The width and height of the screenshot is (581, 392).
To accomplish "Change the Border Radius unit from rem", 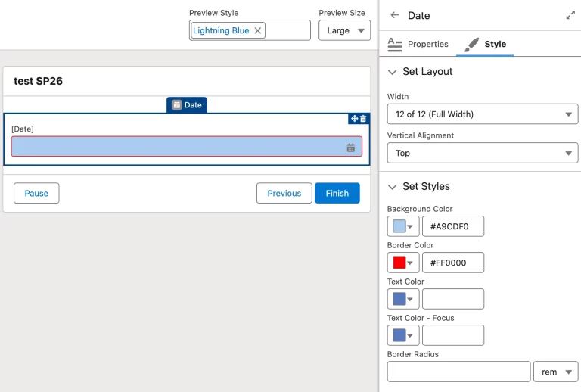I will 555,372.
